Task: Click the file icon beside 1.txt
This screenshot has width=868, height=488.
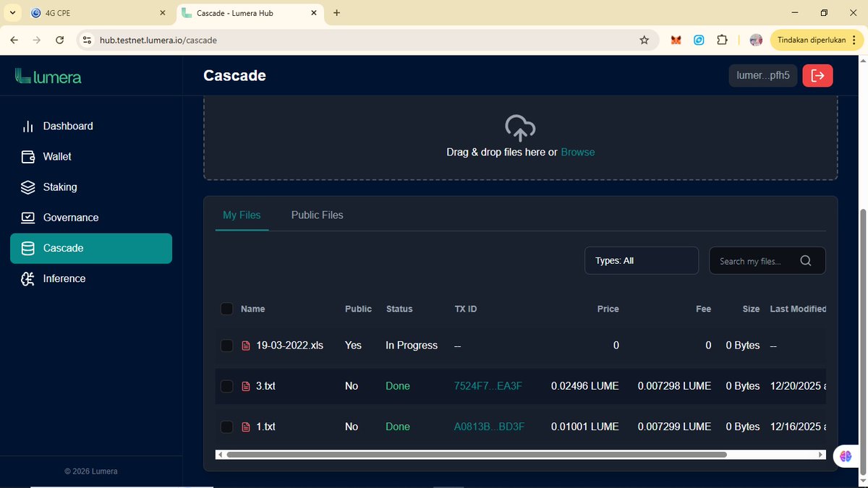Action: [246, 427]
